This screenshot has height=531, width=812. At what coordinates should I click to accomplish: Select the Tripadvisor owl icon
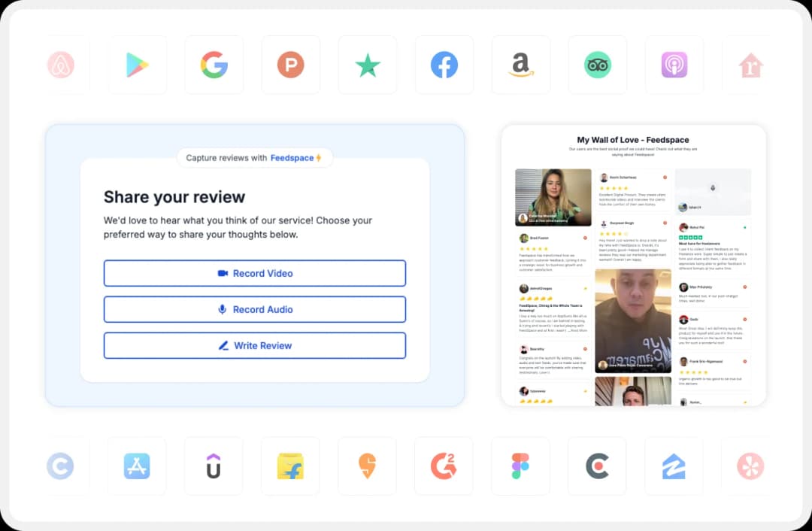click(x=598, y=65)
